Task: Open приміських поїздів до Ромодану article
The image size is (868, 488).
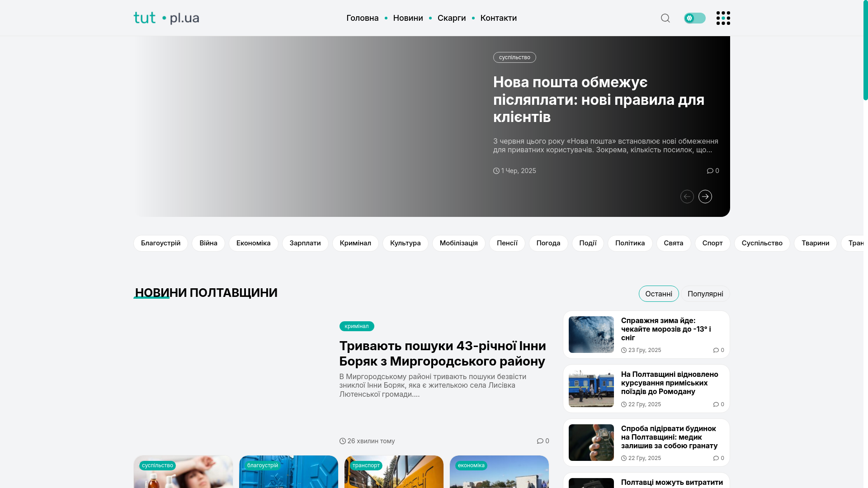Action: [x=670, y=383]
